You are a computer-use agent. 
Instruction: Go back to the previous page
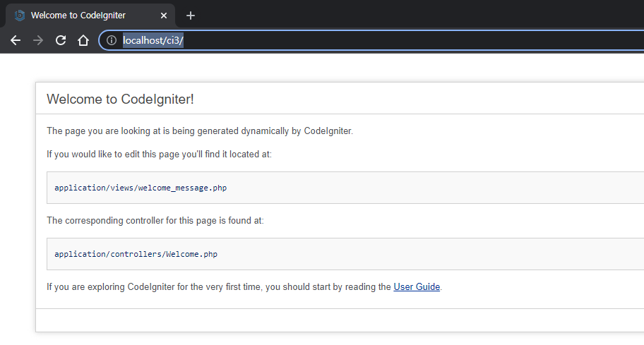pyautogui.click(x=16, y=40)
